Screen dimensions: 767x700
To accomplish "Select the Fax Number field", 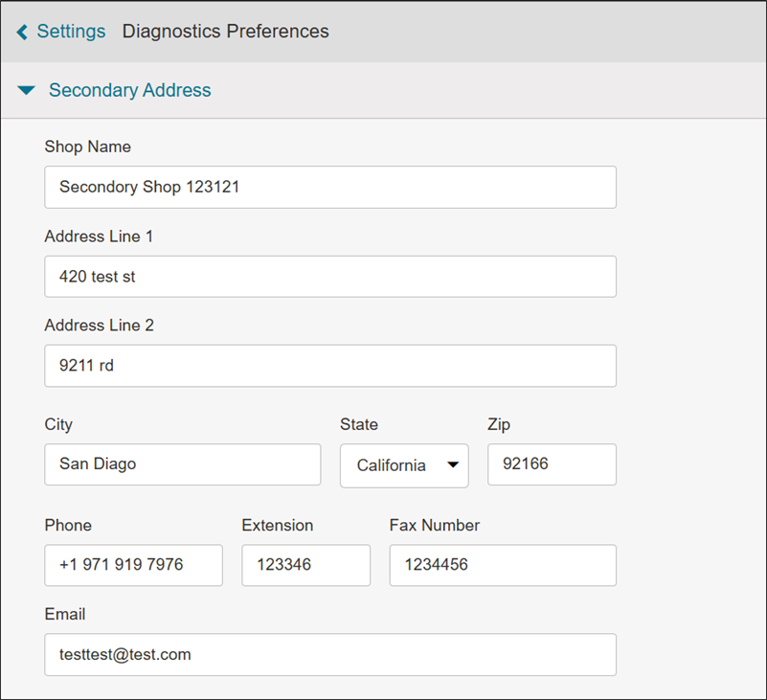I will (x=502, y=565).
